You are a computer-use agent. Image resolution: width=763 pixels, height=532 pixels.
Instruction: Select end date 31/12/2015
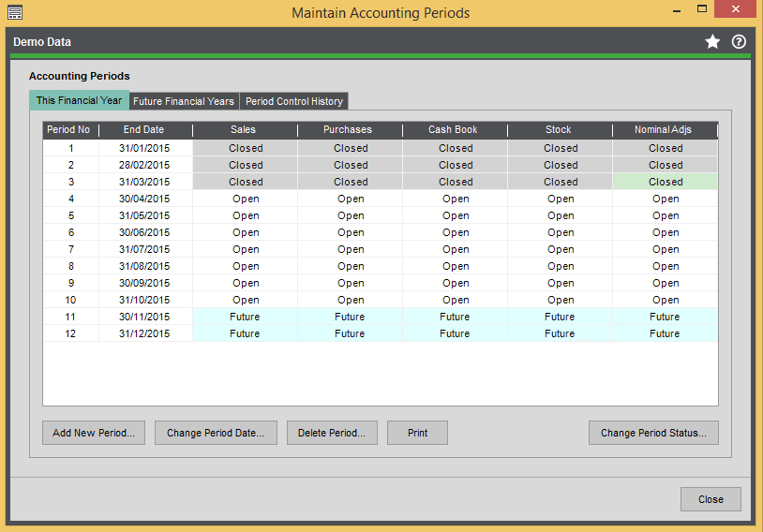144,333
